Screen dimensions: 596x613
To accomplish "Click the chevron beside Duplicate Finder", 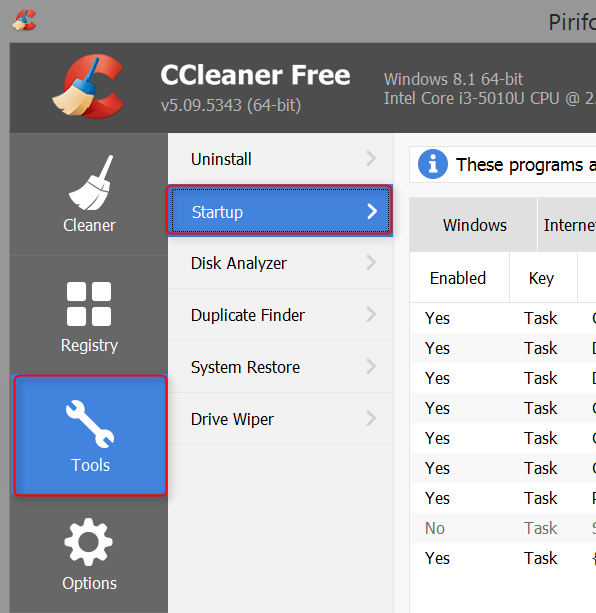I will 372,315.
